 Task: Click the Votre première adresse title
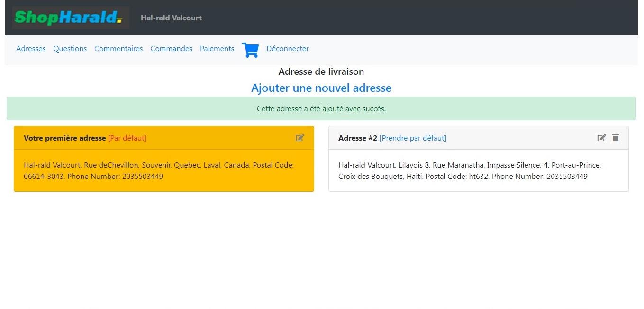point(65,138)
